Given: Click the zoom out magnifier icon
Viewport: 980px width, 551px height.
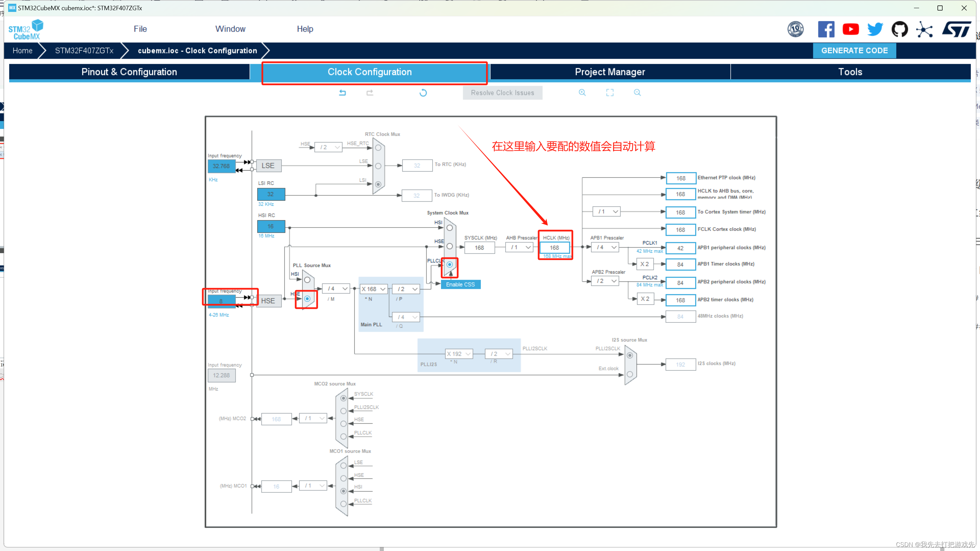Looking at the screenshot, I should (x=637, y=93).
